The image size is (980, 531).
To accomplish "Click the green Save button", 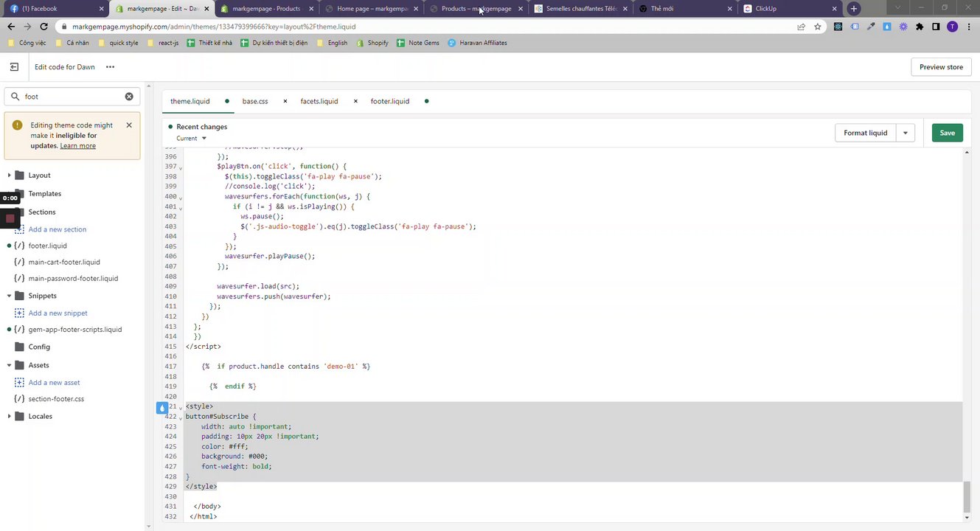I will [947, 133].
